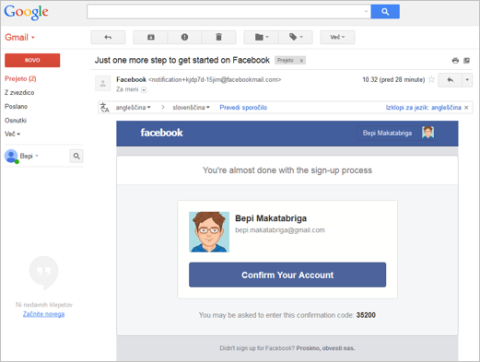Open Poslano sent folder

pos(16,107)
